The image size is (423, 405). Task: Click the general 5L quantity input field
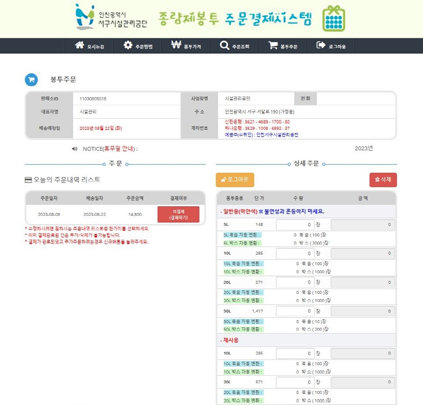(295, 225)
